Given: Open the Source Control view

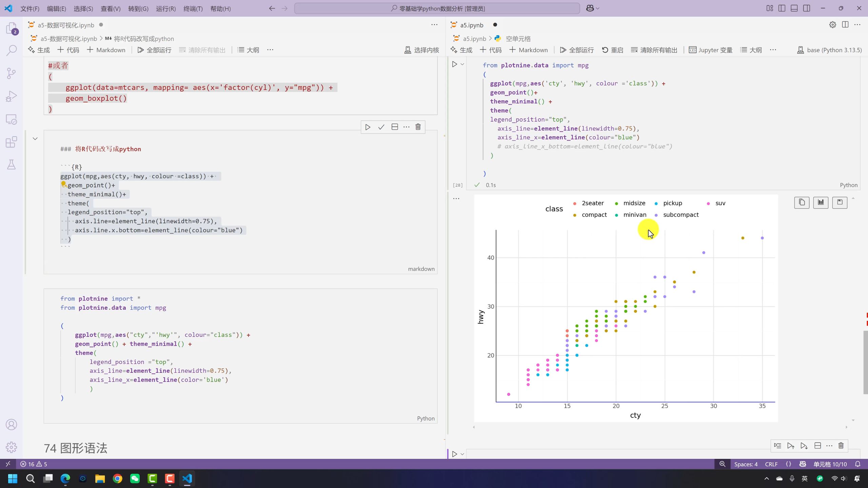Looking at the screenshot, I should click(12, 73).
